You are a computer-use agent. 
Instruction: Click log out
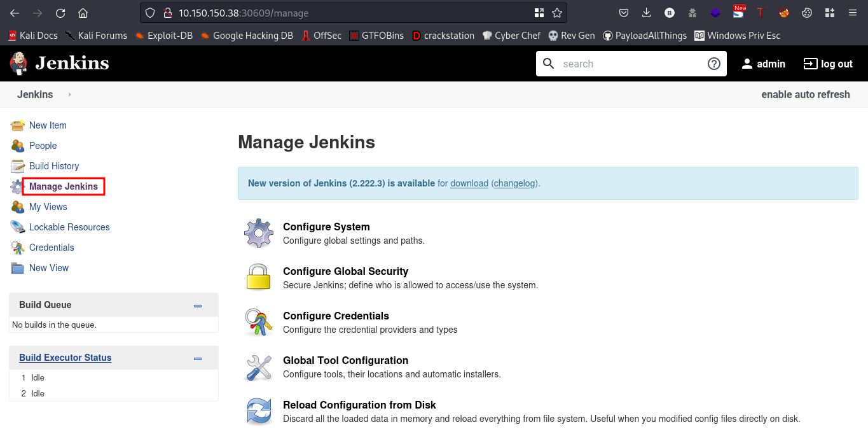828,64
